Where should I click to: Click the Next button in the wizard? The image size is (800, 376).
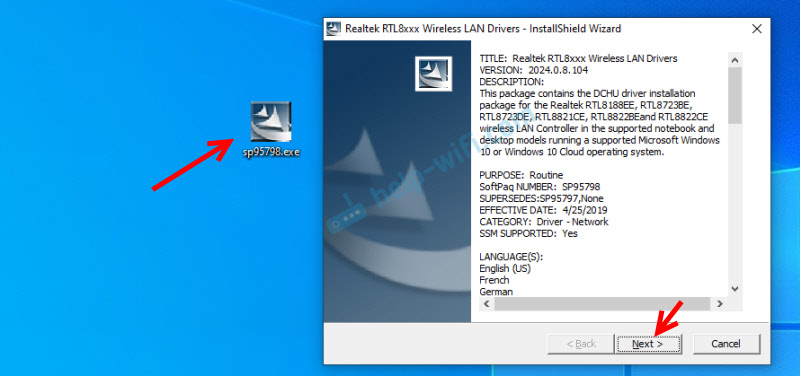(x=648, y=344)
